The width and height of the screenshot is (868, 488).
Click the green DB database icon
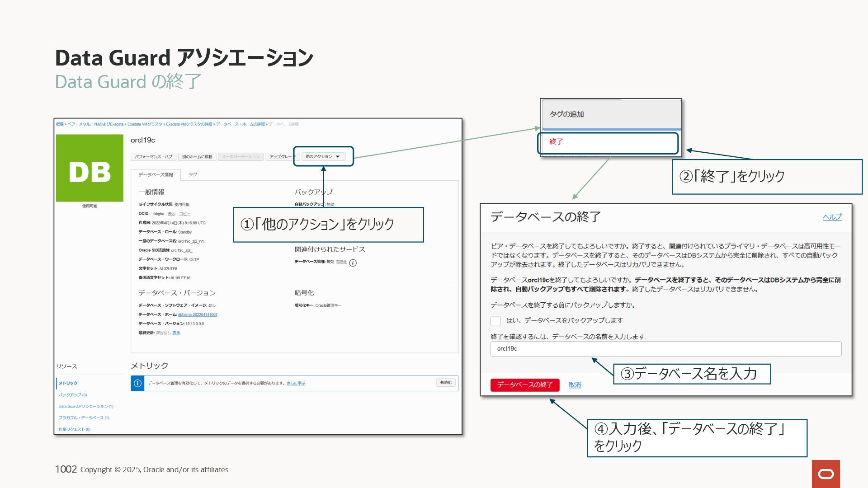click(x=90, y=168)
